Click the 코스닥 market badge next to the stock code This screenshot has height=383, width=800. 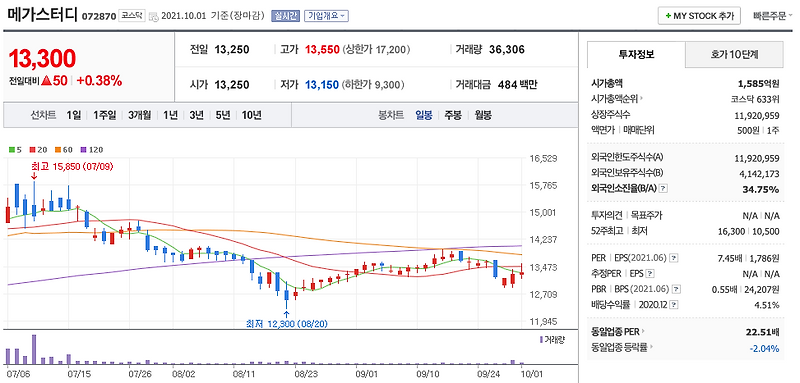tap(132, 16)
